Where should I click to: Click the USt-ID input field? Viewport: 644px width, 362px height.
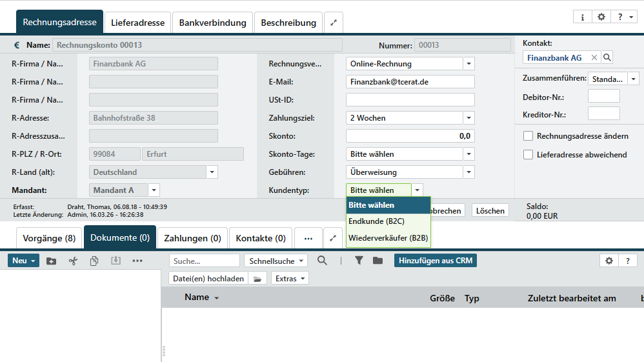(x=410, y=100)
